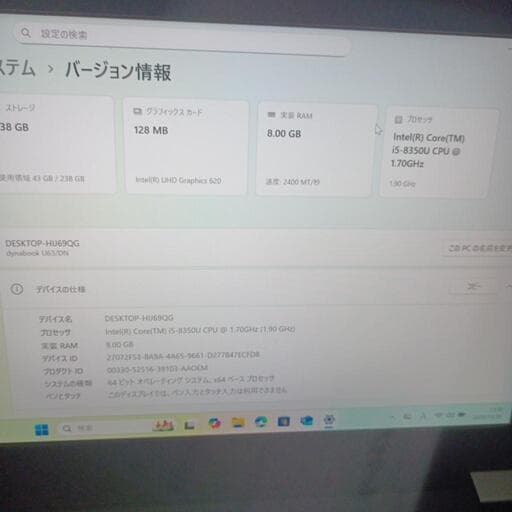Click the Intel(R) UHD Graphics 620 text
This screenshot has width=512, height=512.
point(178,180)
